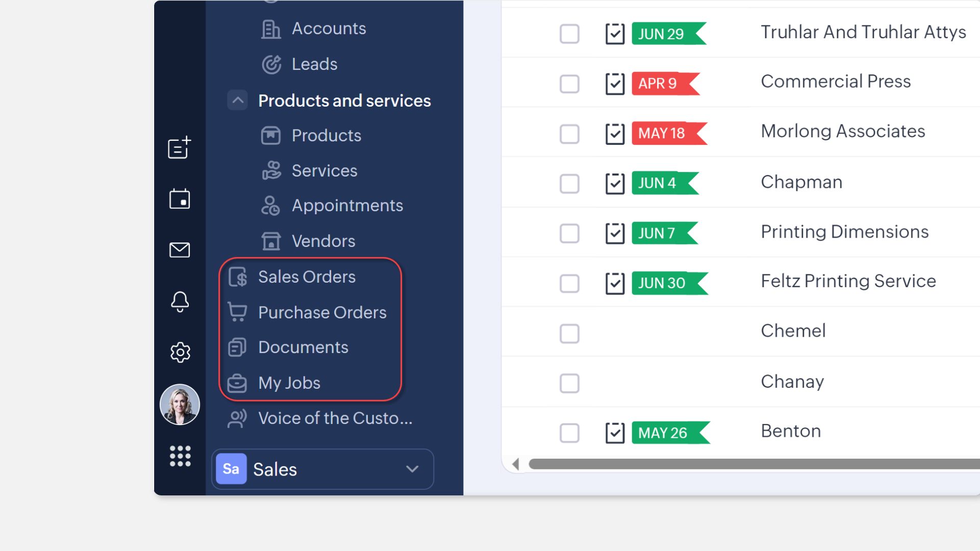Open the nine-dot app launcher grid
This screenshot has width=980, height=551.
coord(180,456)
